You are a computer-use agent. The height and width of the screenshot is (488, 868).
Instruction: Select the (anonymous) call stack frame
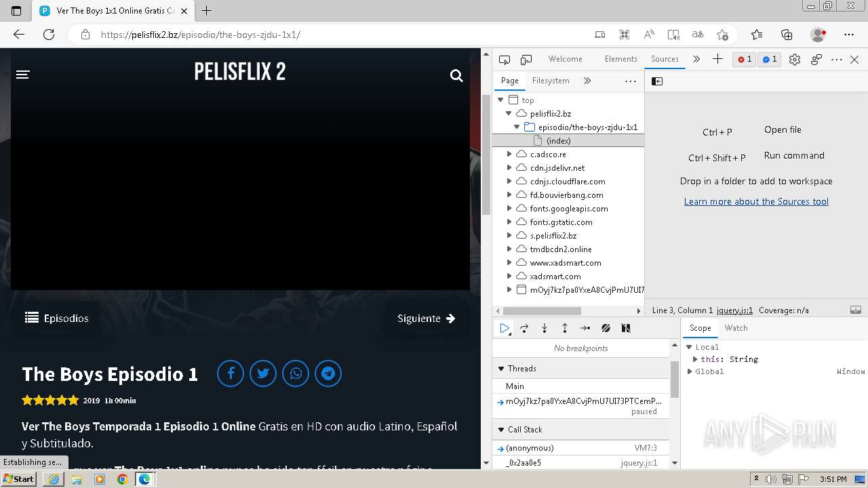[x=581, y=448]
